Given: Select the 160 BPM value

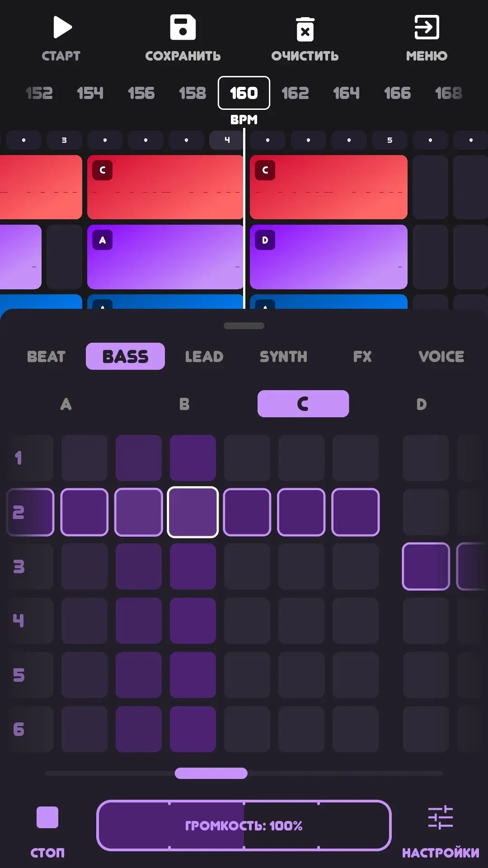Looking at the screenshot, I should [244, 93].
